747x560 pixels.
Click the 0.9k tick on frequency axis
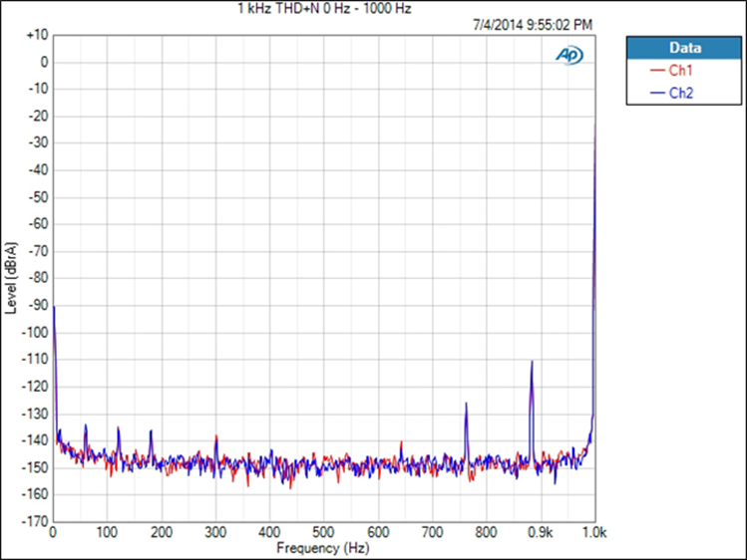[x=541, y=533]
